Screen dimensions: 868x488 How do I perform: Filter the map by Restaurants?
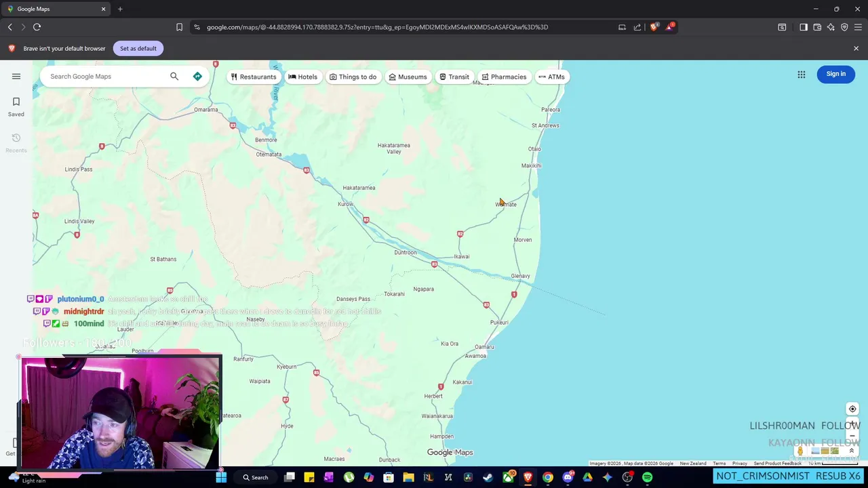254,77
